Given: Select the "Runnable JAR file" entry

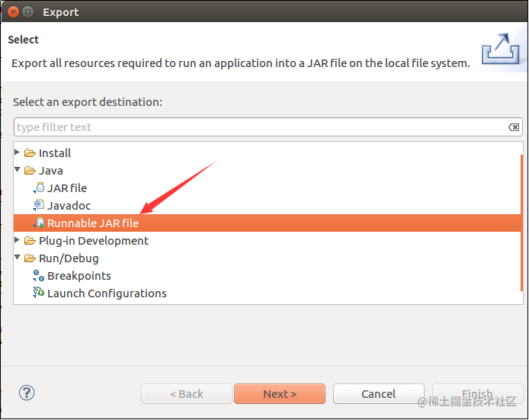Looking at the screenshot, I should 268,223.
